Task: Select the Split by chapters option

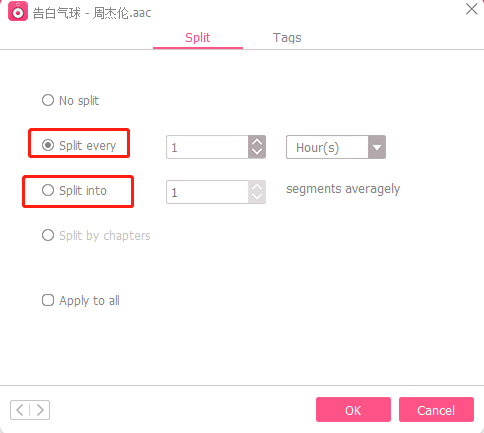Action: pyautogui.click(x=96, y=236)
